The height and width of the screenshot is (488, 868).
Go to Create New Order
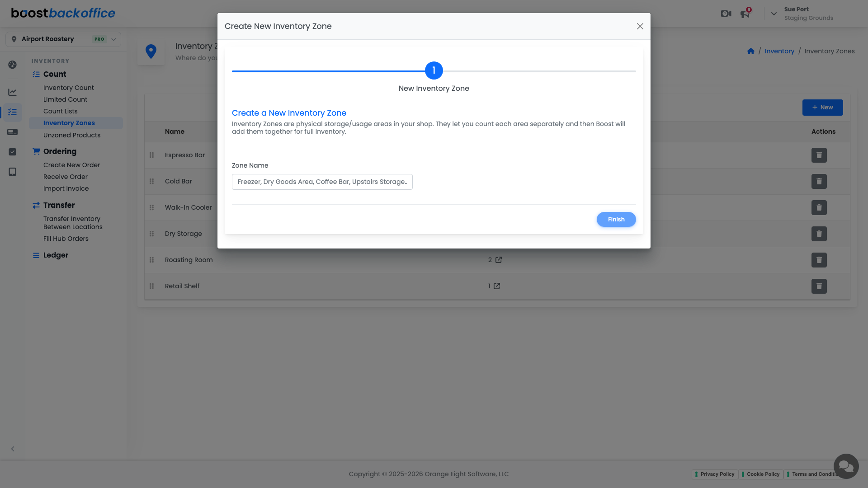[x=71, y=165]
